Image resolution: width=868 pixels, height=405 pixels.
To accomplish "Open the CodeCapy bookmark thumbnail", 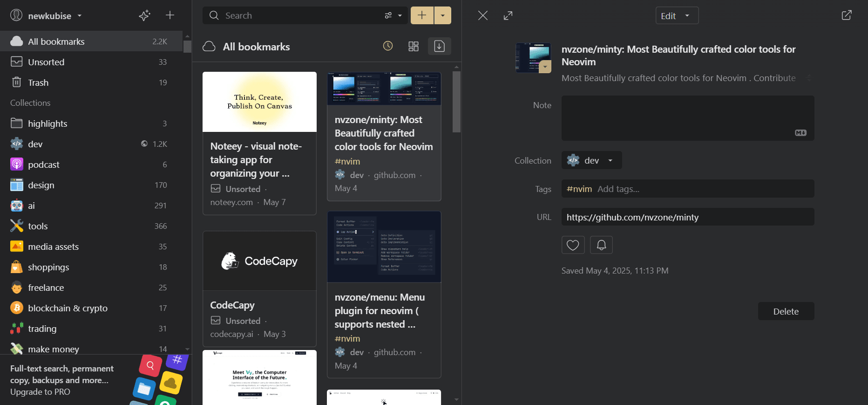I will click(259, 261).
